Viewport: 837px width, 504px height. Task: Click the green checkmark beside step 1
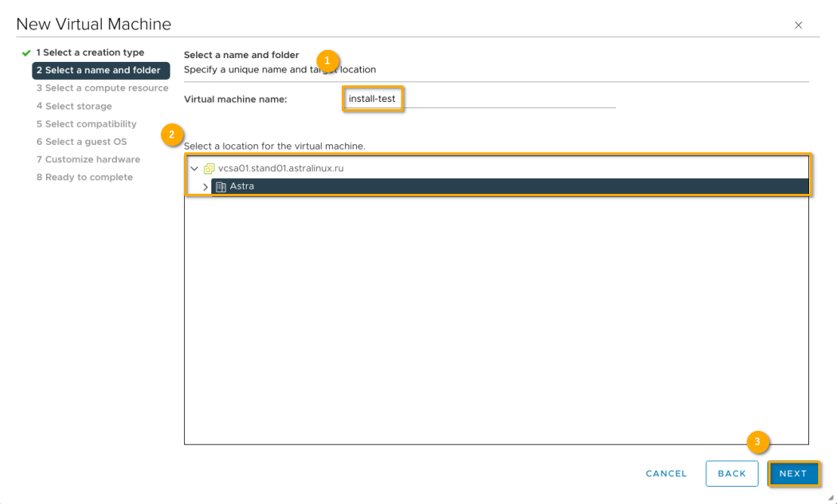click(x=26, y=53)
